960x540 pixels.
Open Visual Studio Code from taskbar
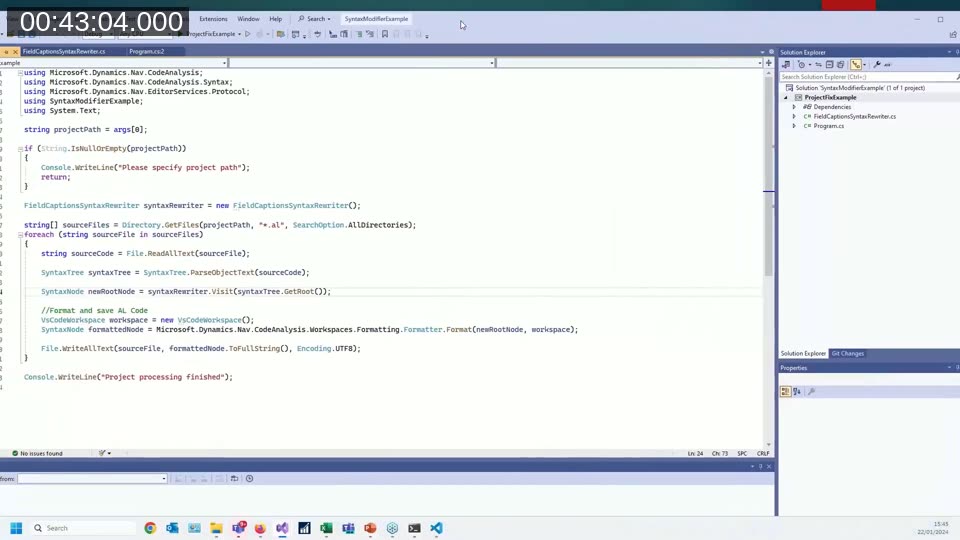437,528
